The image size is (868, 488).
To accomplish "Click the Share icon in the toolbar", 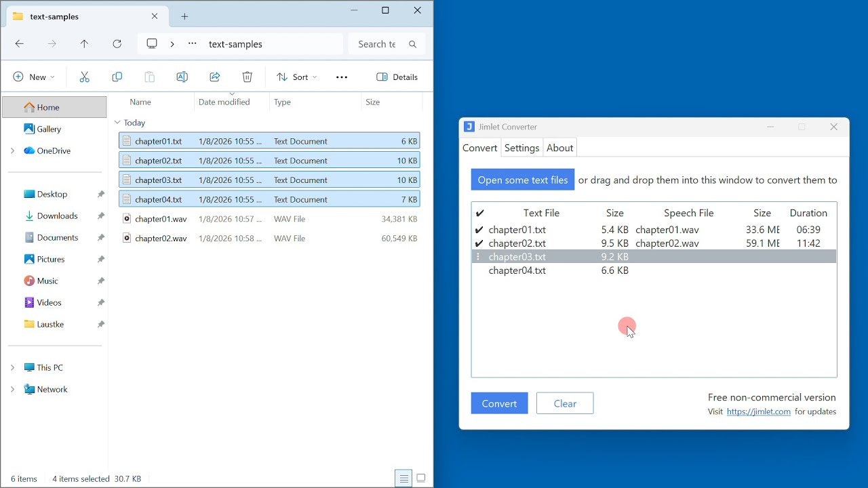I will click(x=214, y=77).
